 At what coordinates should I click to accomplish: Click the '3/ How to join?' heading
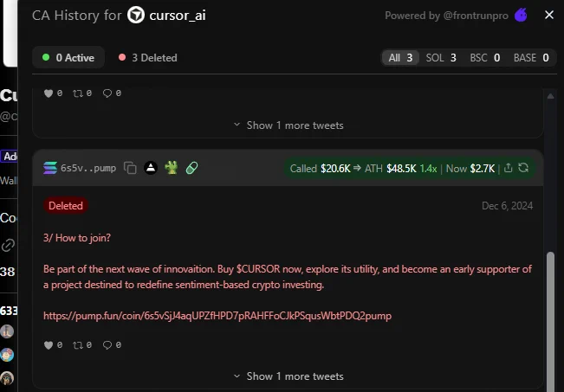pyautogui.click(x=77, y=238)
